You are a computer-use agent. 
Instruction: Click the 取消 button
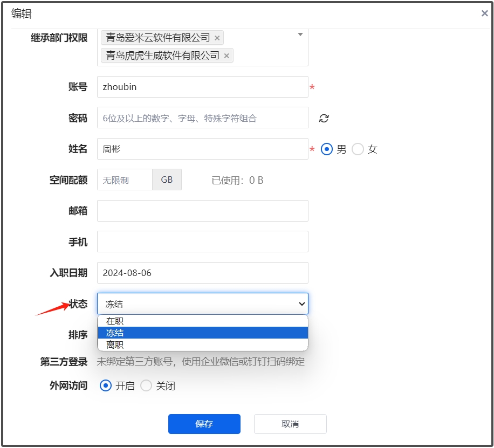click(290, 424)
